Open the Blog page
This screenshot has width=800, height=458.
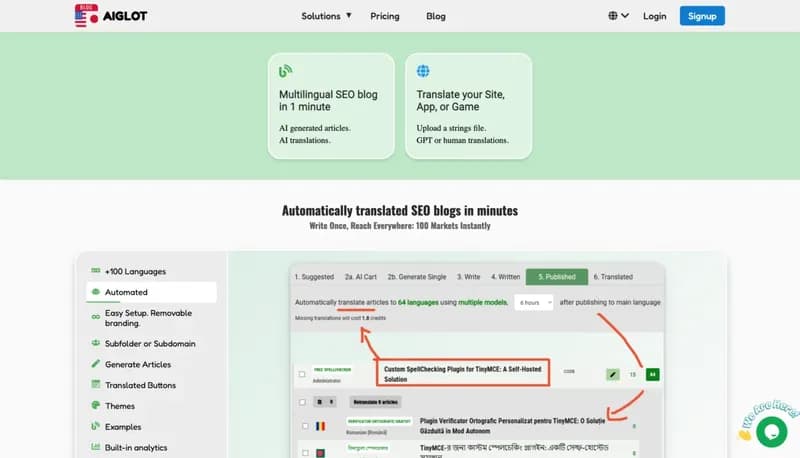(x=436, y=16)
